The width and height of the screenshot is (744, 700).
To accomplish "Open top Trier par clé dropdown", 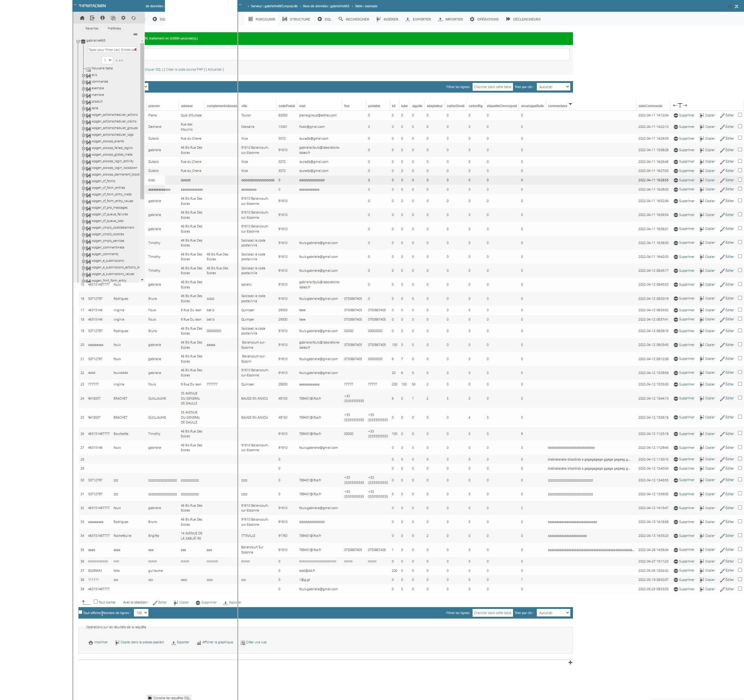I will (553, 87).
